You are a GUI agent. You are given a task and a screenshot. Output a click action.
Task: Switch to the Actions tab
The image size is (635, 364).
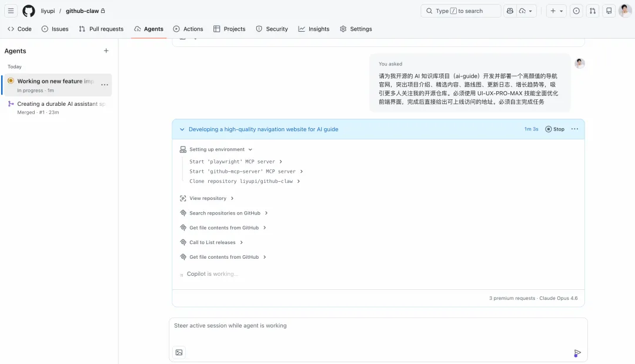(x=188, y=29)
